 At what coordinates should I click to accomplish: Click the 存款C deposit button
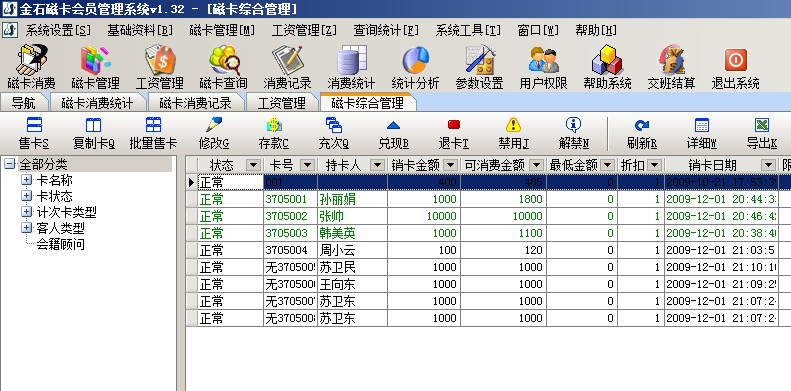[x=273, y=134]
